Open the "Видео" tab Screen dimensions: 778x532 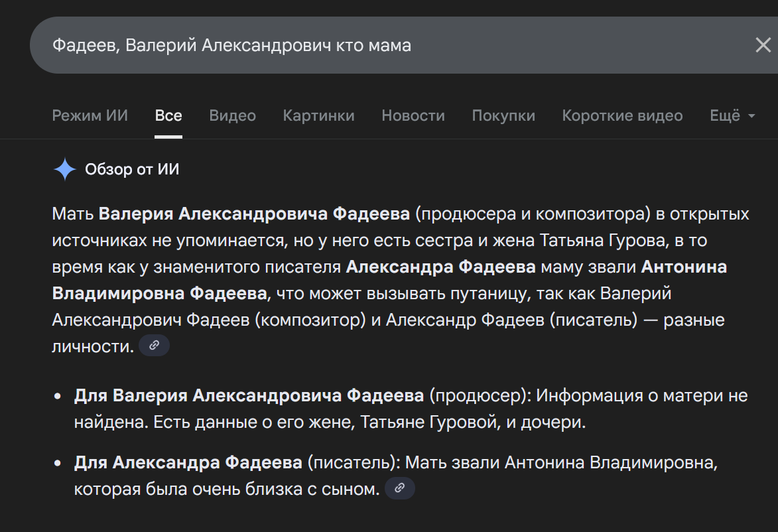click(x=232, y=116)
